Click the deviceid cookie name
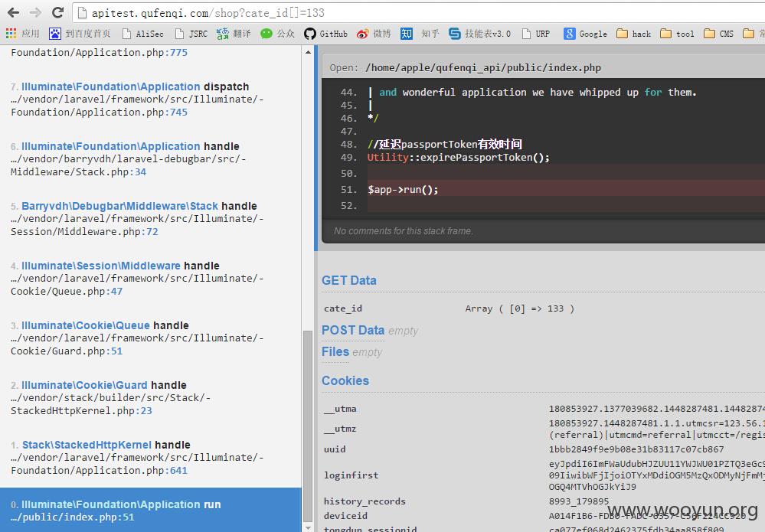Image resolution: width=765 pixels, height=532 pixels. click(x=345, y=516)
